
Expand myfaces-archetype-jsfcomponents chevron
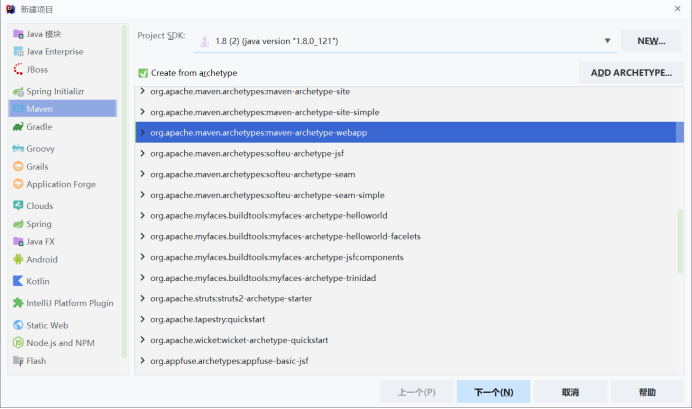(142, 257)
